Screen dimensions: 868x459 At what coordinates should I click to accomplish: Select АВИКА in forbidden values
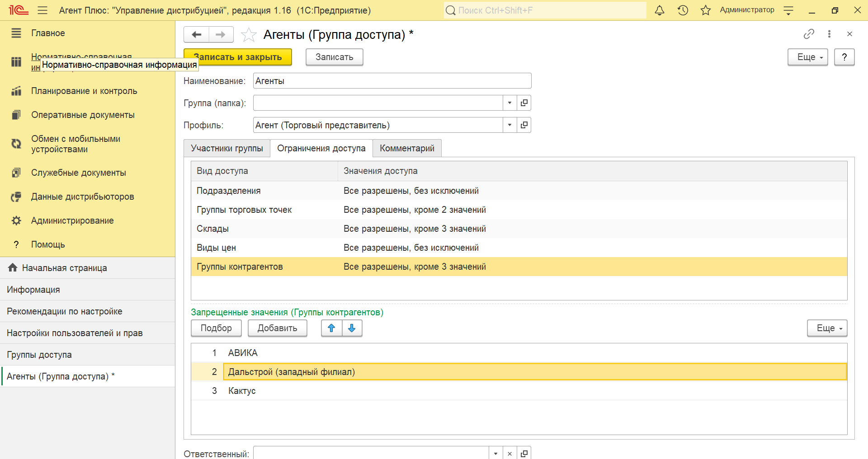pyautogui.click(x=519, y=353)
